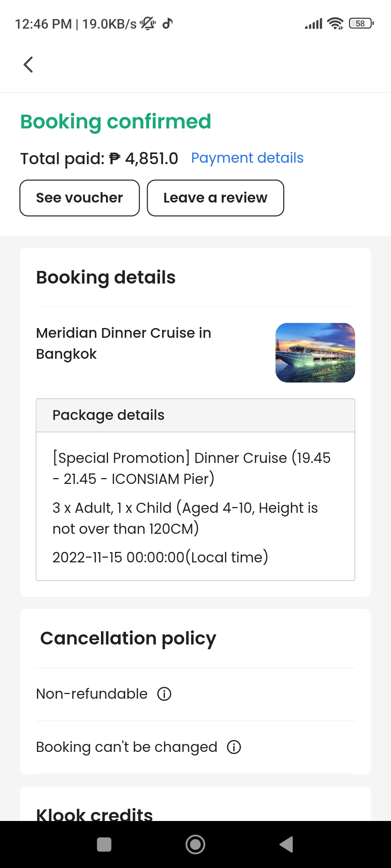The height and width of the screenshot is (868, 391).
Task: Tap Leave a review button
Action: pyautogui.click(x=215, y=198)
